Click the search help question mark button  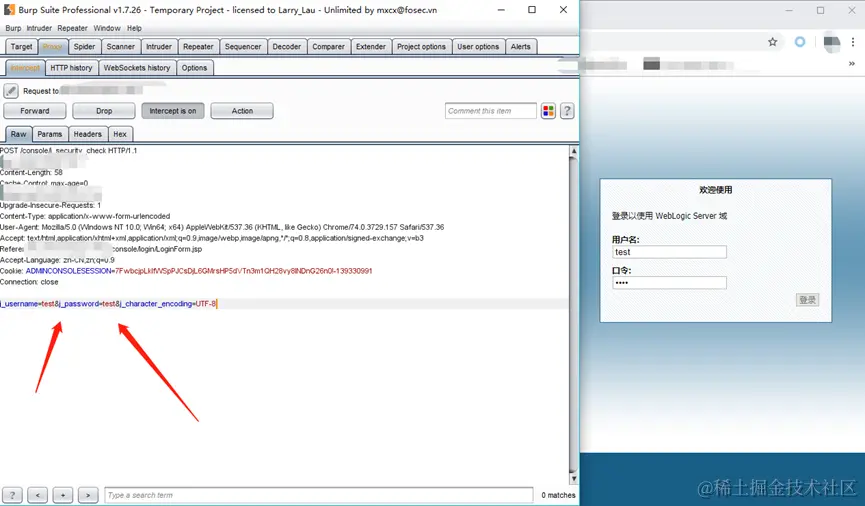(x=12, y=495)
